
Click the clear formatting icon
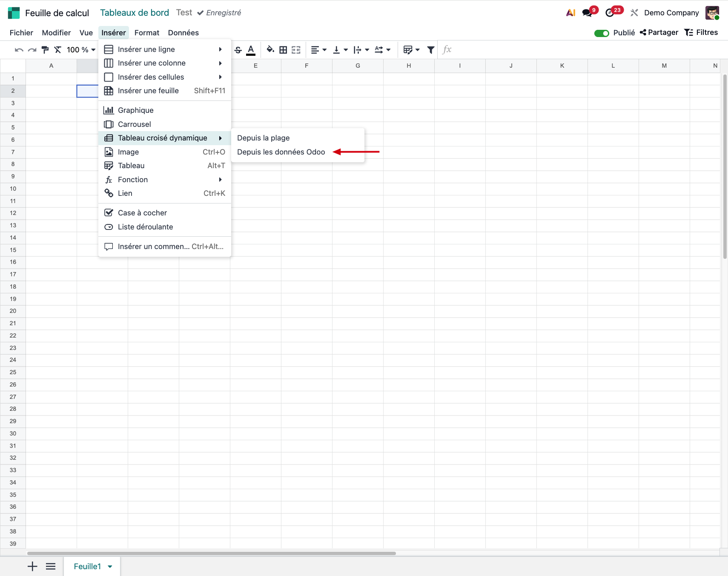[x=58, y=50]
